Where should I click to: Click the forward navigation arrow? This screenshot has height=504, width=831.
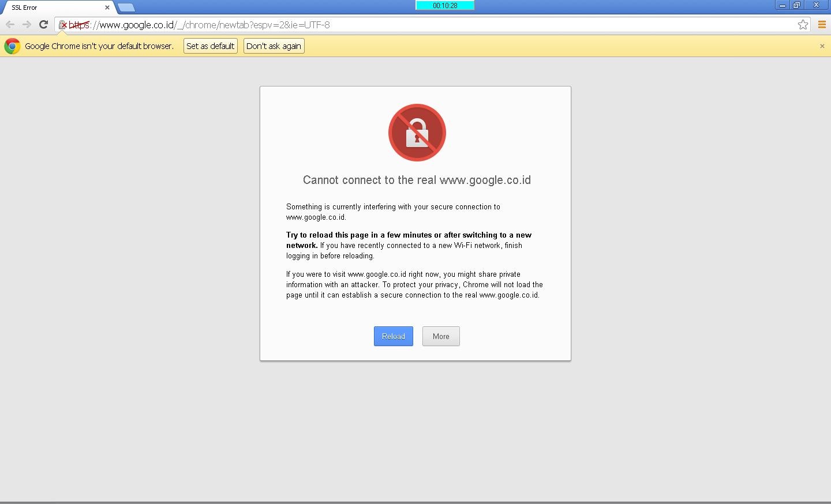(27, 25)
